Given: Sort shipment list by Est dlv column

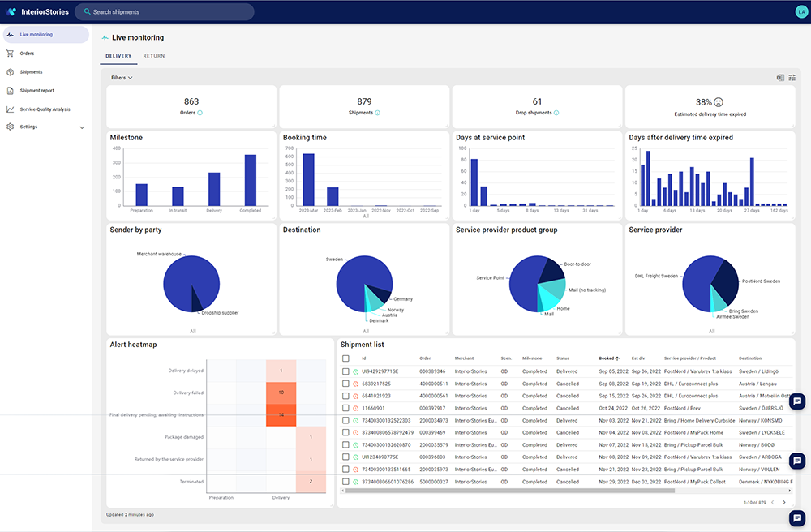Looking at the screenshot, I should click(x=638, y=358).
